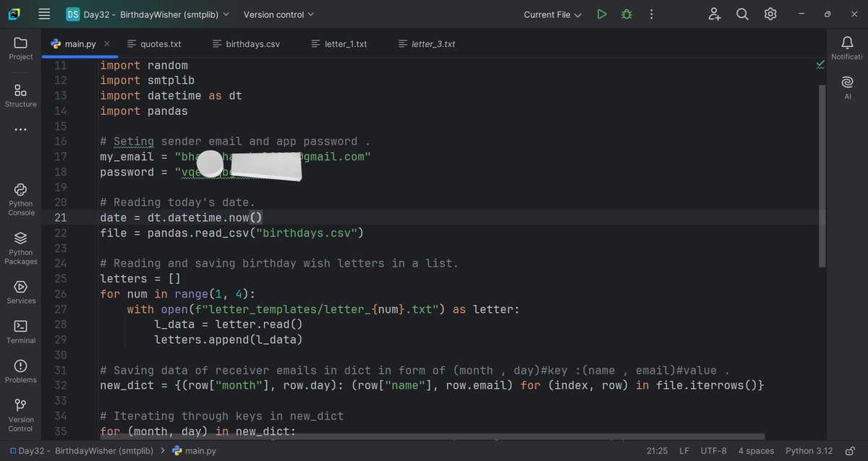Open the Services tool window
The image size is (868, 461).
pos(20,292)
